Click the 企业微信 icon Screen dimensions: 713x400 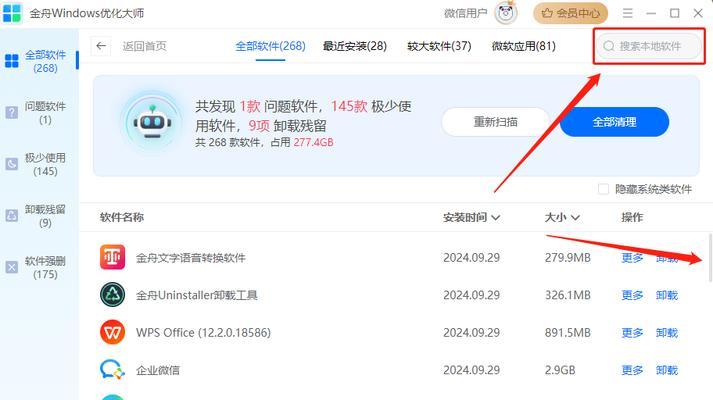[x=112, y=370]
